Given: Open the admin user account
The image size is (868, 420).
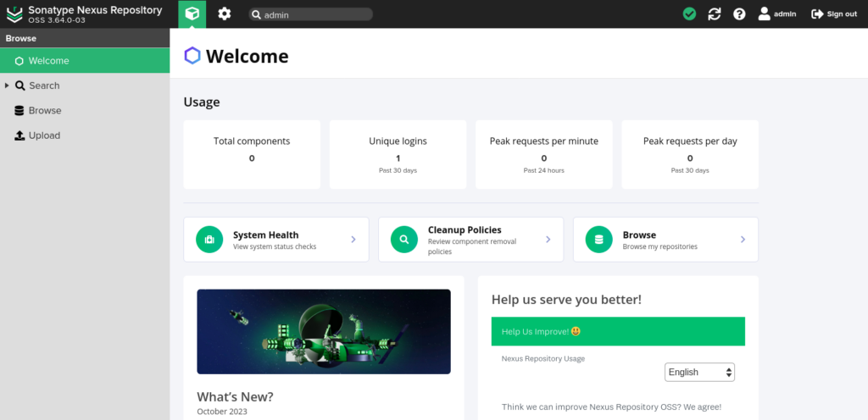Looking at the screenshot, I should point(777,14).
